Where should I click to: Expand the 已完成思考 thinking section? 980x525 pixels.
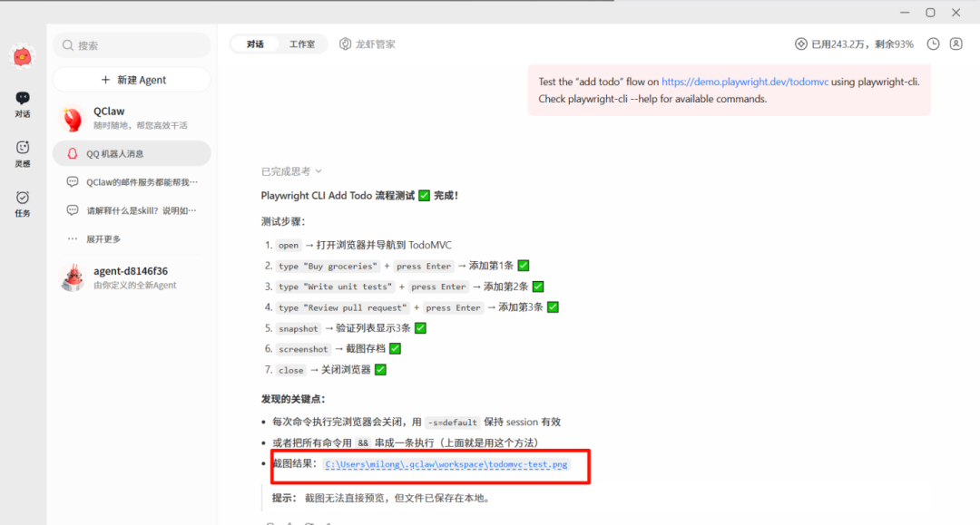[x=291, y=171]
